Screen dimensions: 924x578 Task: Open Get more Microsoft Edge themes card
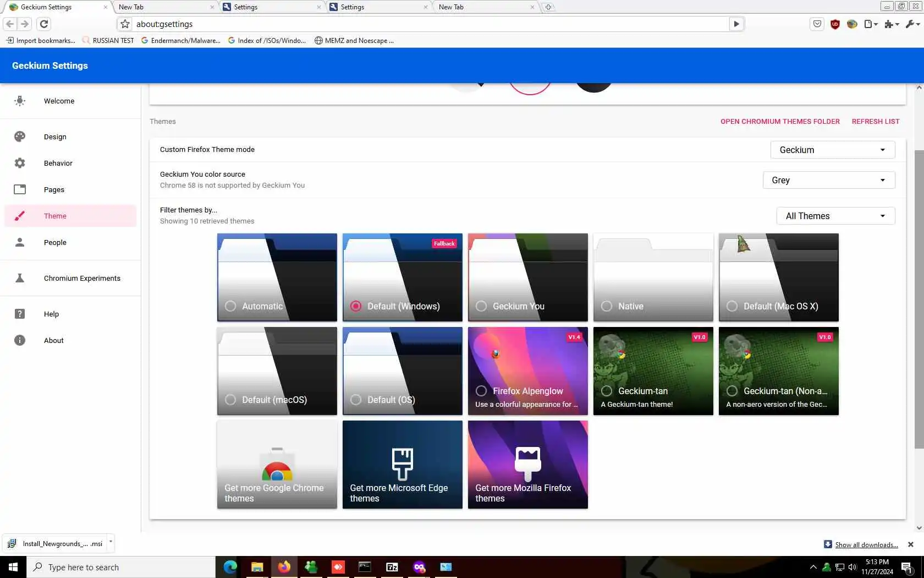[x=403, y=465]
